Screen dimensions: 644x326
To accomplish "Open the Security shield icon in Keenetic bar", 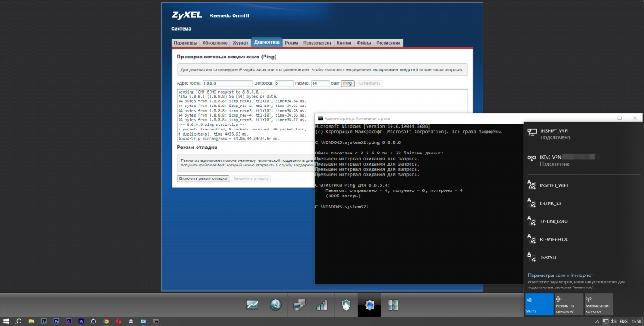I will click(346, 305).
